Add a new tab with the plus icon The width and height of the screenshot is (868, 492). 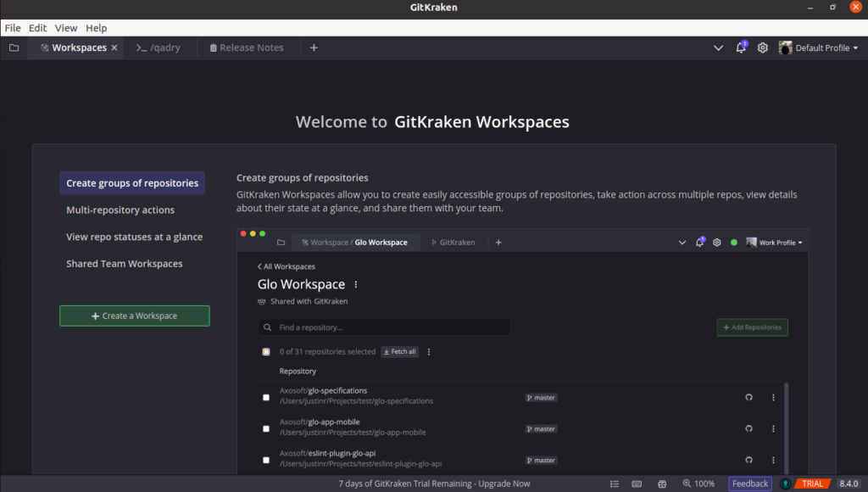(x=314, y=48)
